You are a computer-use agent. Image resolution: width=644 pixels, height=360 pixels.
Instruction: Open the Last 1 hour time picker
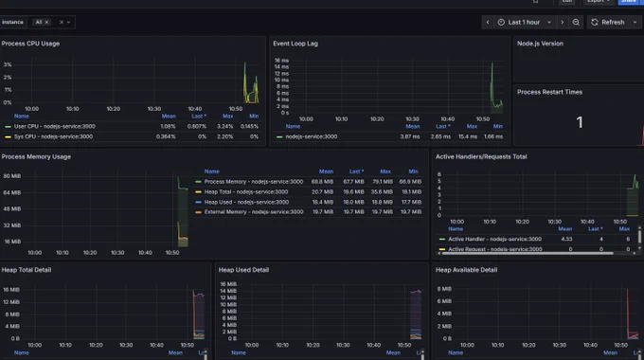[x=524, y=22]
